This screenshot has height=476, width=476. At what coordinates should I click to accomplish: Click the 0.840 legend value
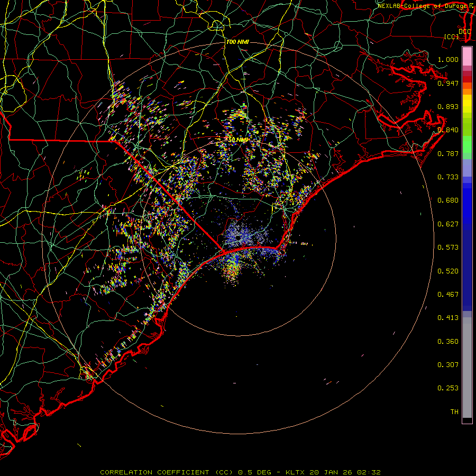coord(448,130)
